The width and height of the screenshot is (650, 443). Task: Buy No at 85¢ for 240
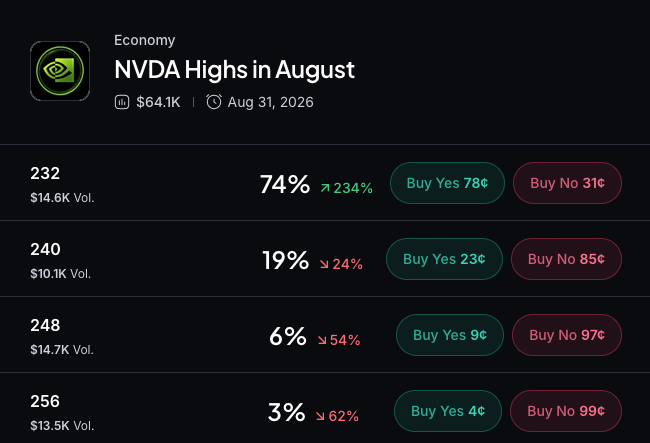566,259
